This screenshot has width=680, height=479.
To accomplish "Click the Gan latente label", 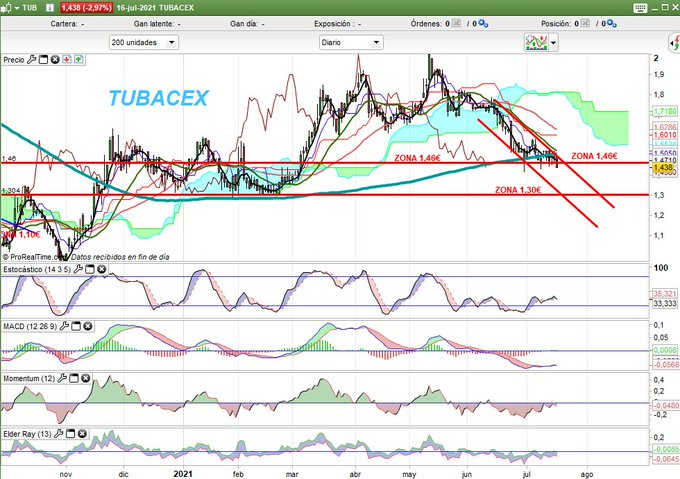I will 153,24.
